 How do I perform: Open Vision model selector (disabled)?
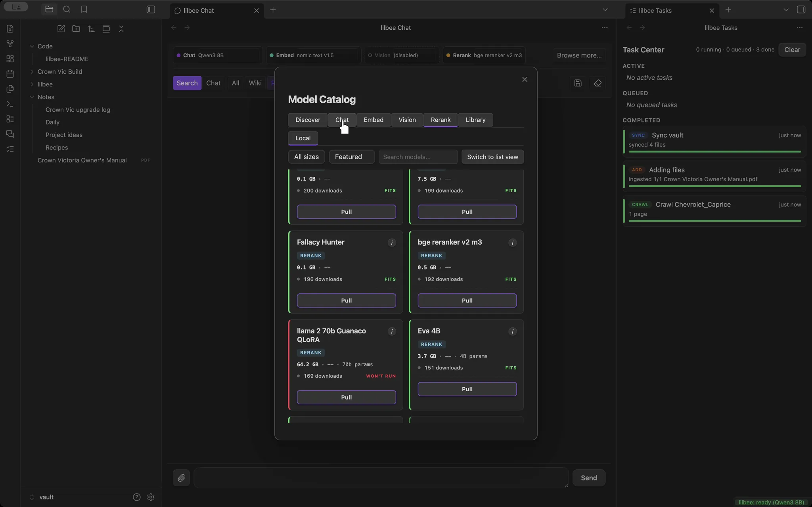click(402, 55)
